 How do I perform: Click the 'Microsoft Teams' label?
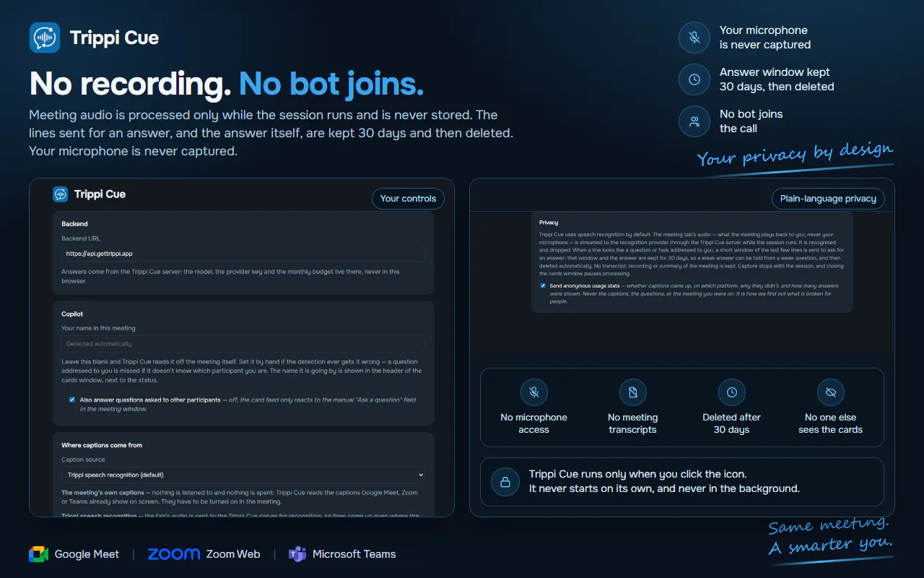click(354, 554)
